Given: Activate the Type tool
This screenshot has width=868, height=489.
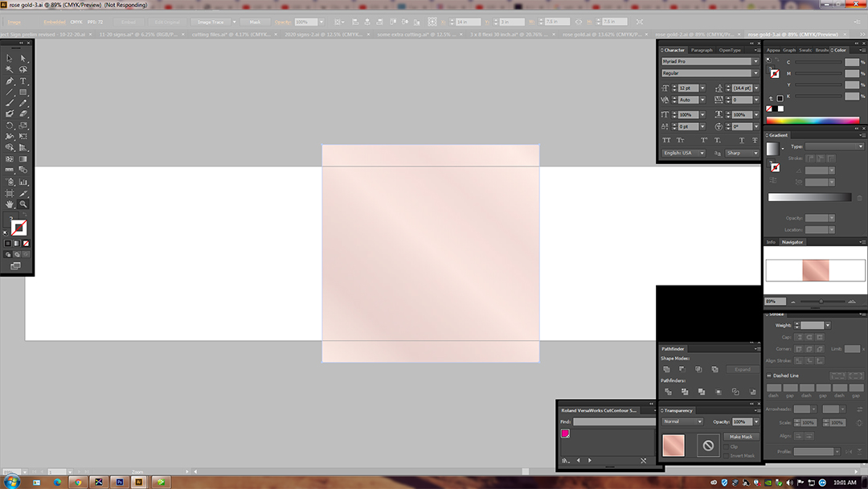Looking at the screenshot, I should pyautogui.click(x=23, y=81).
